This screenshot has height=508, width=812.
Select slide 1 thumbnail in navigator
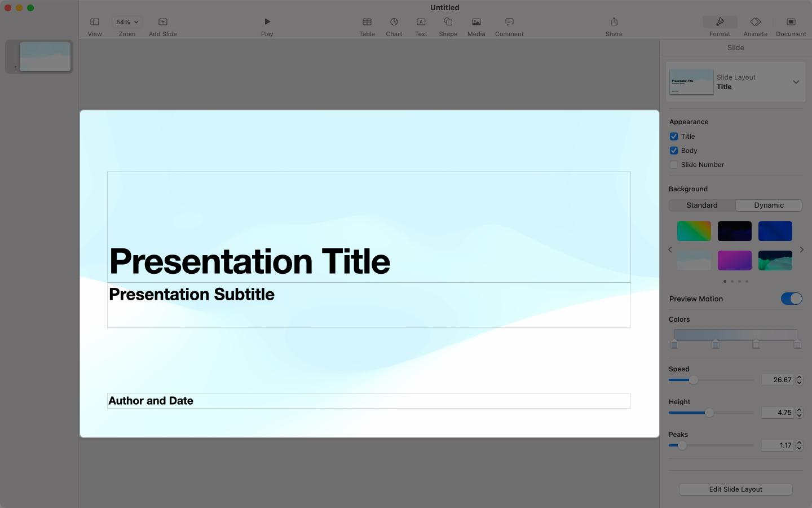[45, 56]
